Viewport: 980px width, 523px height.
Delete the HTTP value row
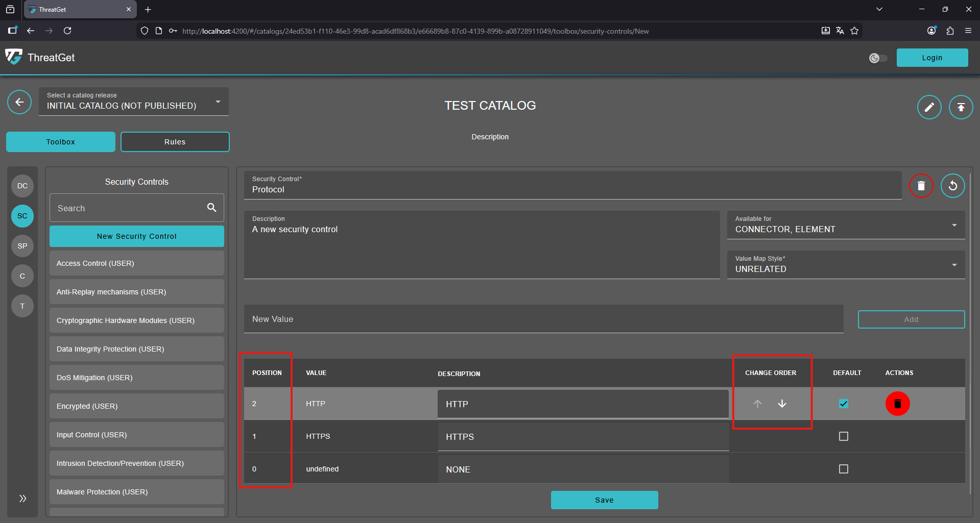click(897, 404)
